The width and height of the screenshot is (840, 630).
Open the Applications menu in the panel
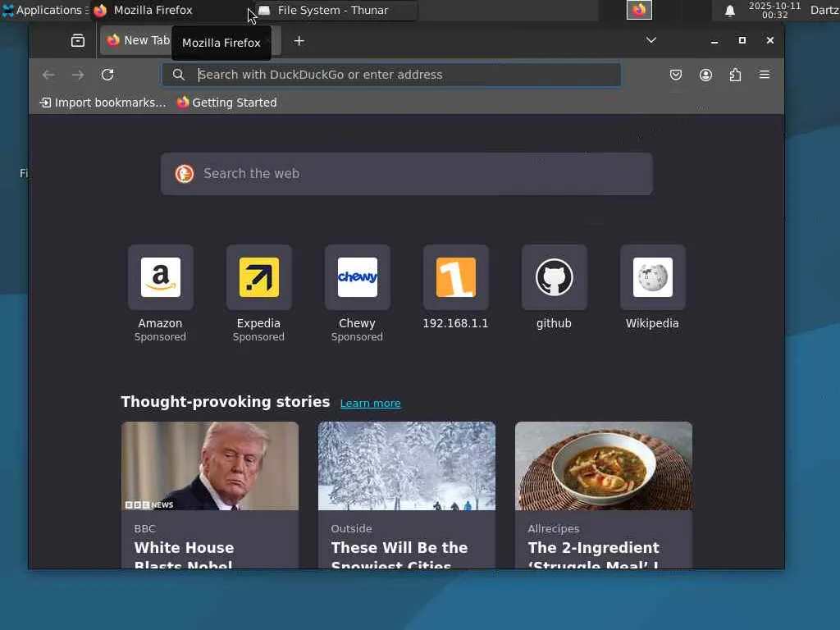tap(45, 10)
